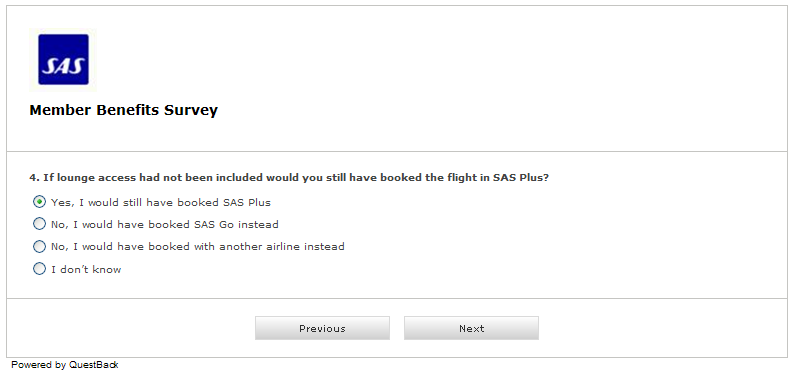The image size is (797, 375).
Task: Click the word 'Survey' in the page title
Action: click(x=191, y=110)
